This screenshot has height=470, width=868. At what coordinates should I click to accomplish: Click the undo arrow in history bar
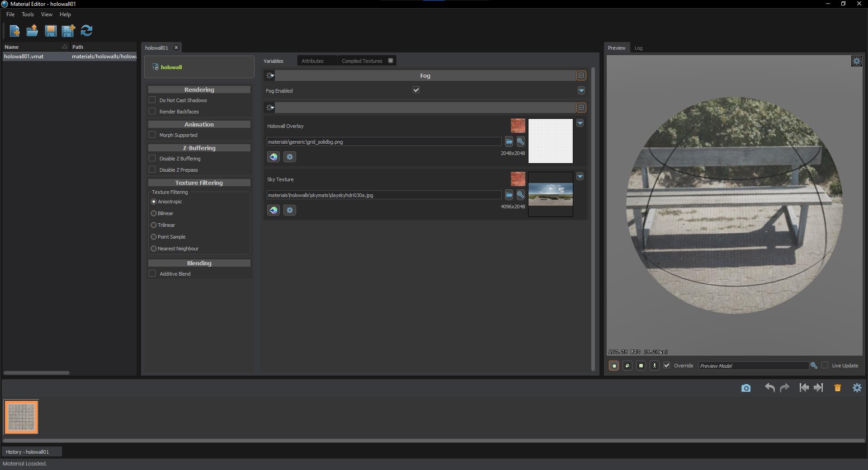point(769,388)
